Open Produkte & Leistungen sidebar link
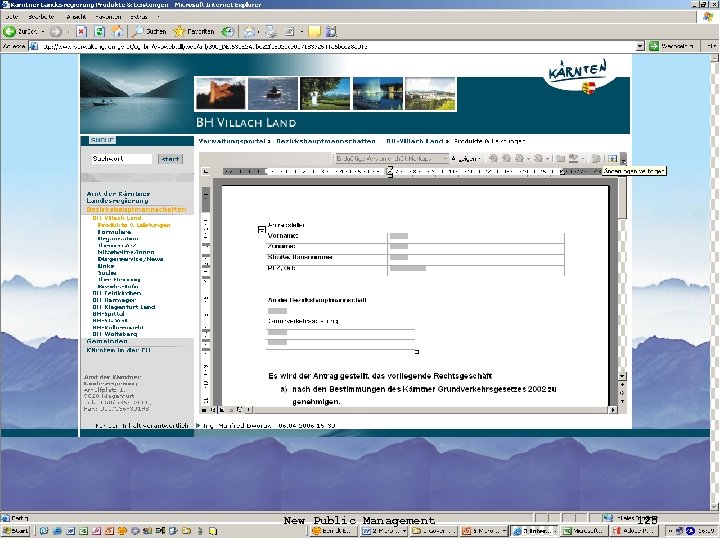Viewport: 720px width, 540px height. point(134,225)
